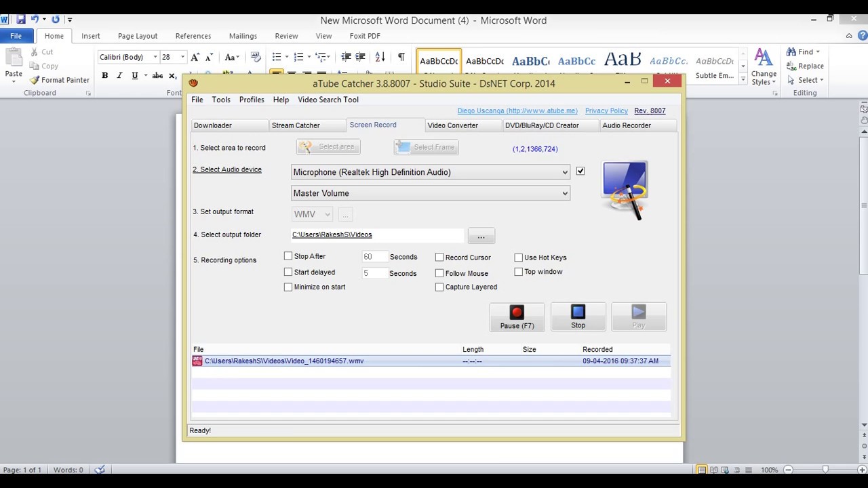The height and width of the screenshot is (488, 868).
Task: Toggle Bold formatting in Word
Action: click(x=104, y=76)
